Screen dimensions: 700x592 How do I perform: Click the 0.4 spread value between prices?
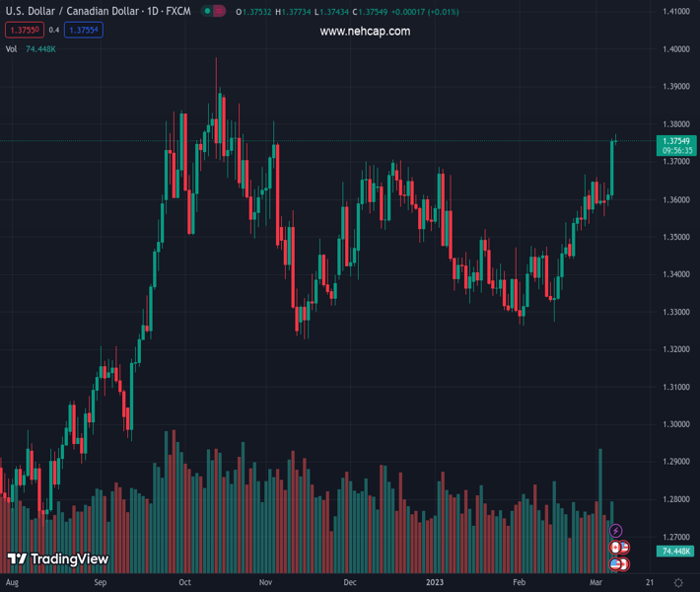pos(54,30)
